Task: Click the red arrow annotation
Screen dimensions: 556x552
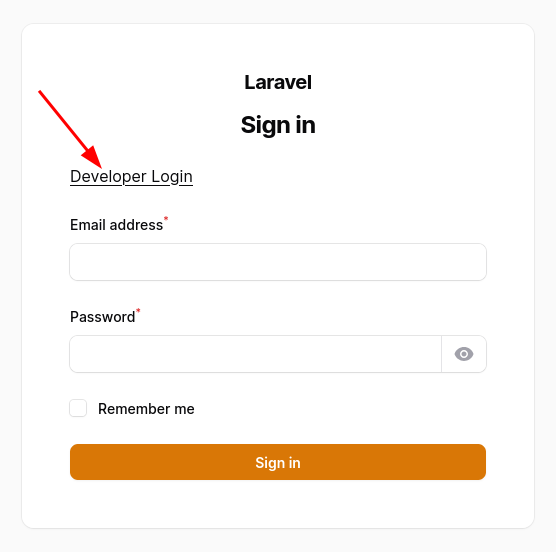Action: [70, 129]
